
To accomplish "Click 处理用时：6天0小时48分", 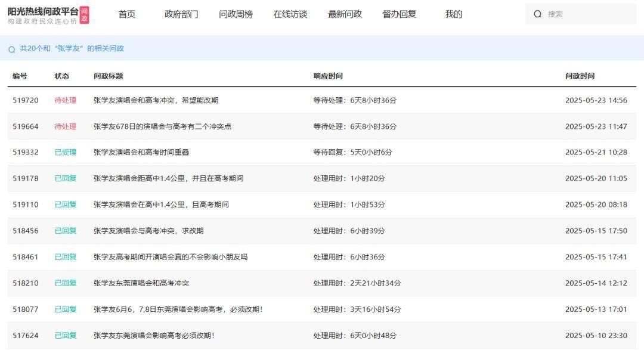I will pos(355,336).
